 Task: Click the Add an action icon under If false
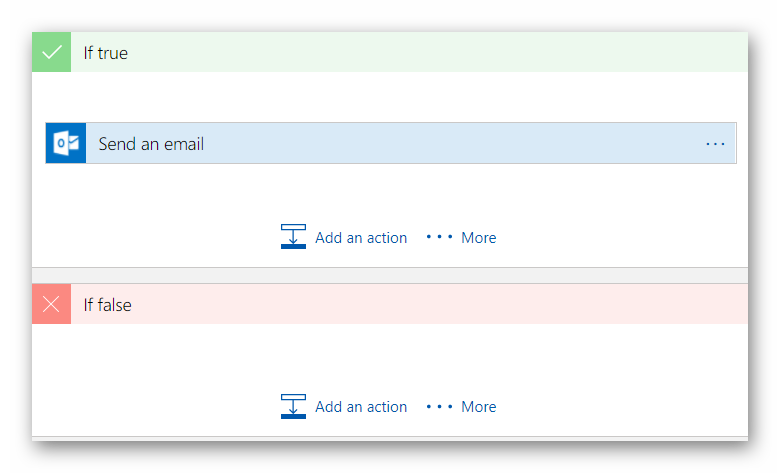293,406
